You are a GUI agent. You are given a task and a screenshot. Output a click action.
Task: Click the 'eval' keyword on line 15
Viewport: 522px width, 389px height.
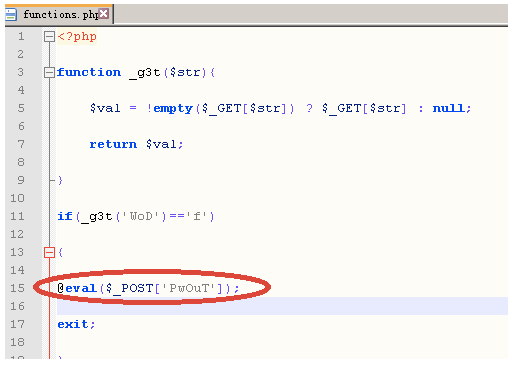[81, 288]
